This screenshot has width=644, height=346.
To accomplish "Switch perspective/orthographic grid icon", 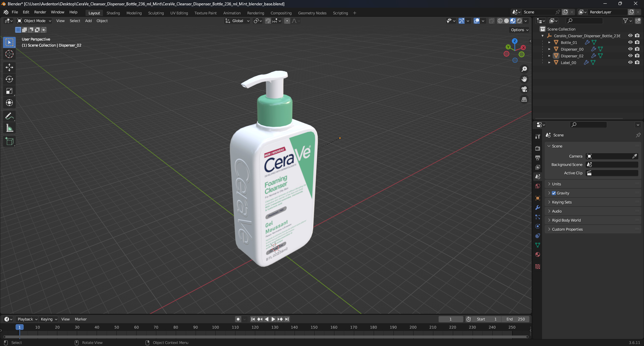I will point(524,99).
